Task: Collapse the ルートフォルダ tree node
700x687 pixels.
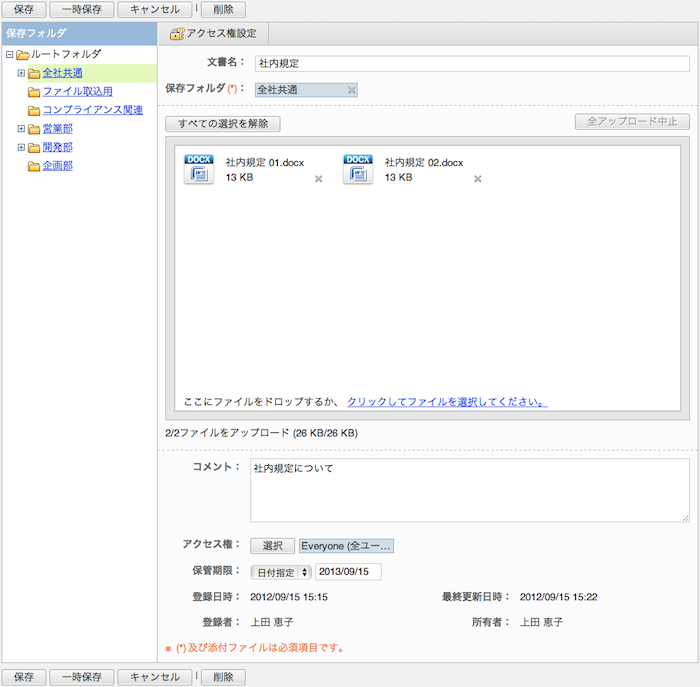Action: 9,55
